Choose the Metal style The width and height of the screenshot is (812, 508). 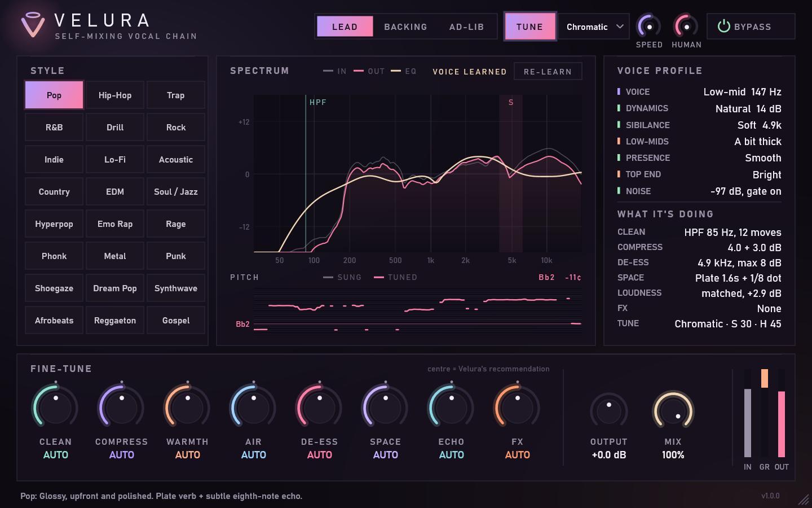tap(115, 256)
